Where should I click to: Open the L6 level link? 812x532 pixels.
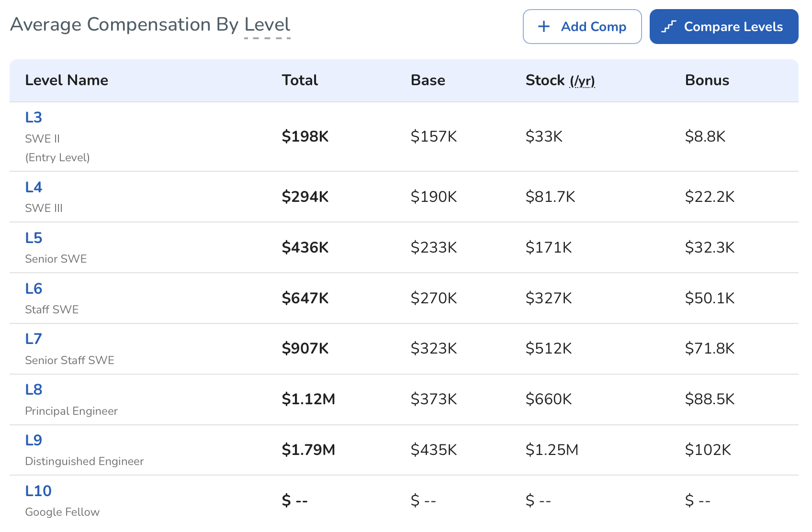tap(34, 288)
